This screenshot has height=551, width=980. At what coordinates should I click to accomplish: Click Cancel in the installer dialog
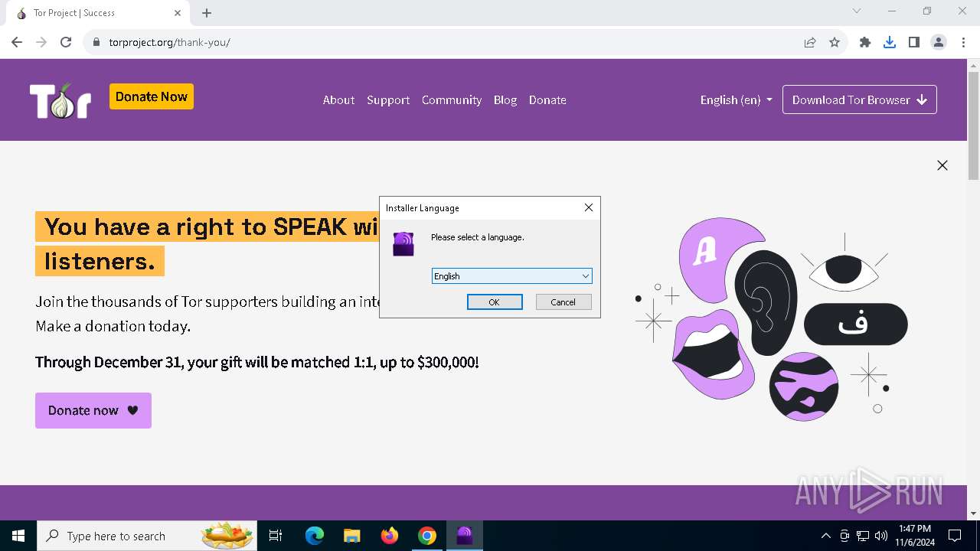(563, 302)
